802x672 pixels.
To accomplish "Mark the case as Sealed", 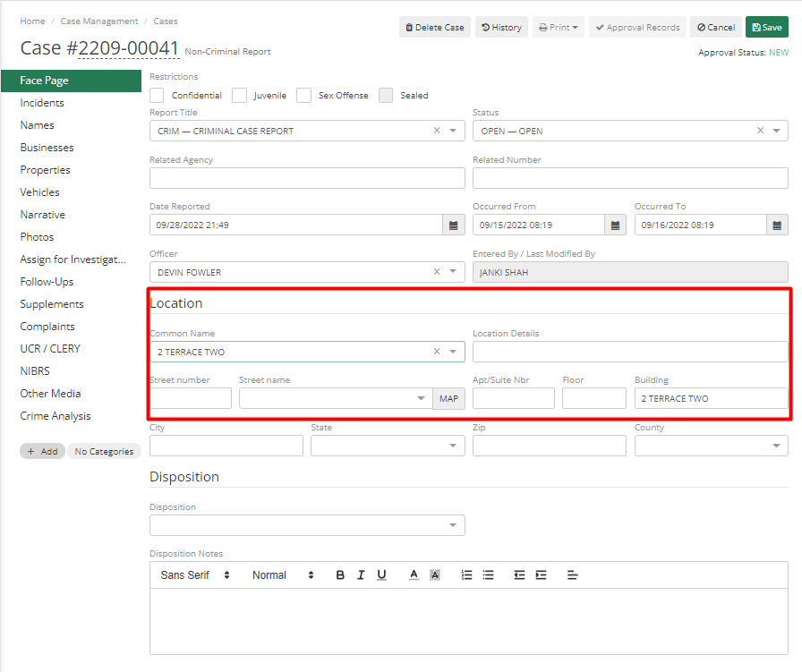I will (x=386, y=95).
